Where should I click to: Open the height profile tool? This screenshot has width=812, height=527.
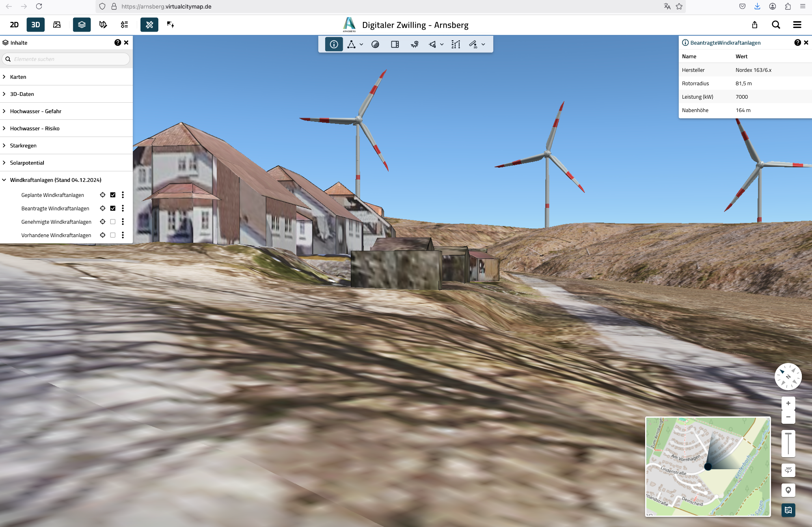coord(456,44)
